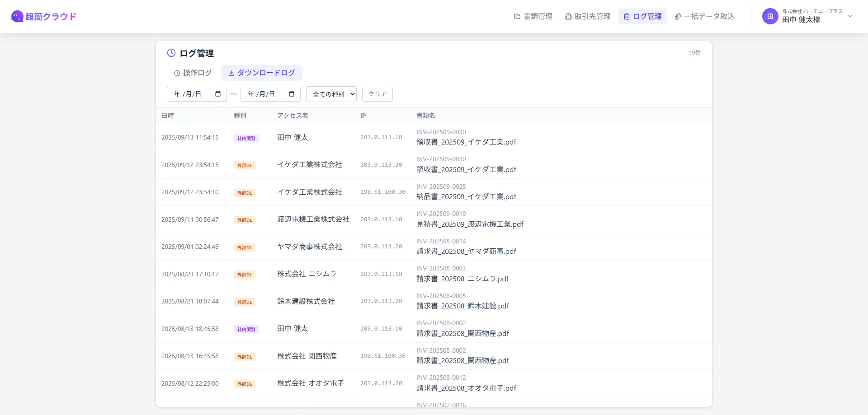Click 株式会社 オオタ電子 in the accessor column
This screenshot has width=868, height=415.
tap(311, 383)
